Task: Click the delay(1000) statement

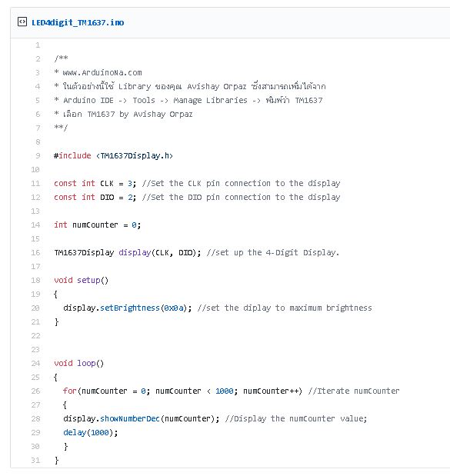Action: 91,433
